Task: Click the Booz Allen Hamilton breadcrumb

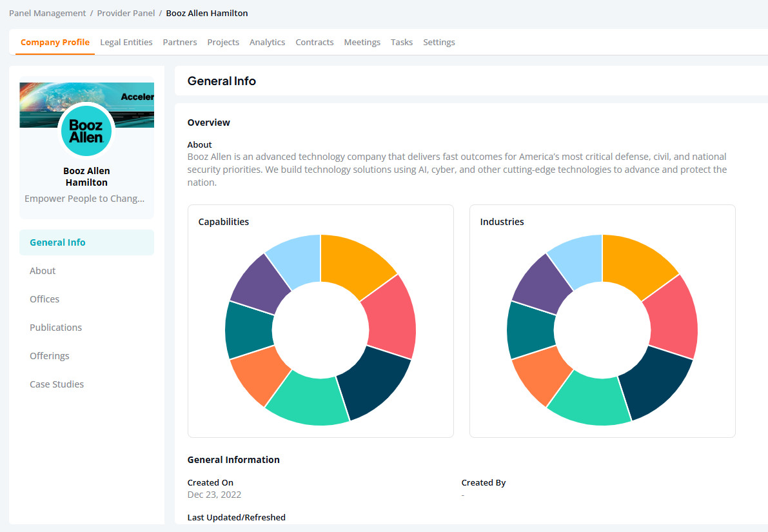Action: (207, 14)
